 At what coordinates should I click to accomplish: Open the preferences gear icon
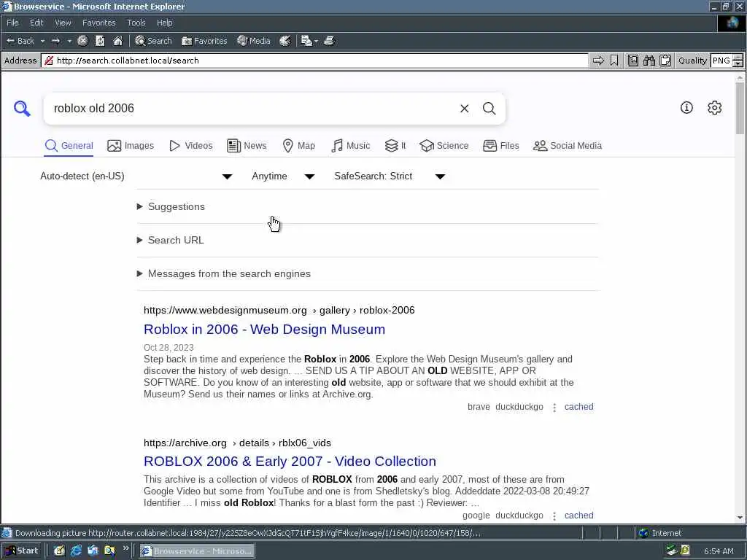click(714, 108)
